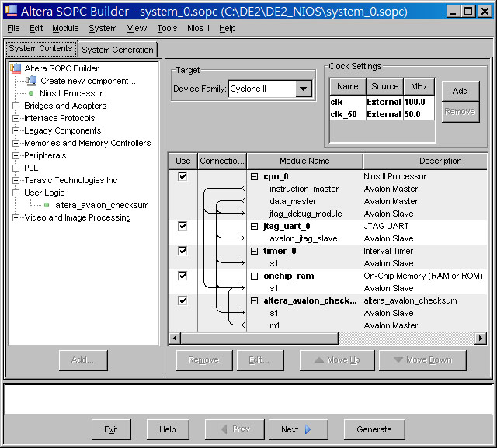497x448 pixels.
Task: Switch to System Generation tab
Action: click(117, 50)
